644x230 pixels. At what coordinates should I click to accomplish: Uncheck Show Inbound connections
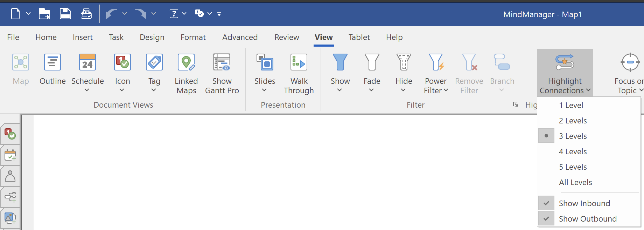tap(584, 203)
